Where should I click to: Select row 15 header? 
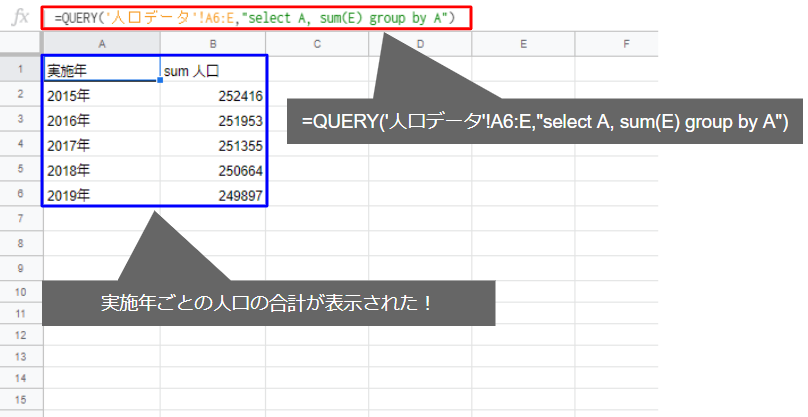[x=21, y=400]
